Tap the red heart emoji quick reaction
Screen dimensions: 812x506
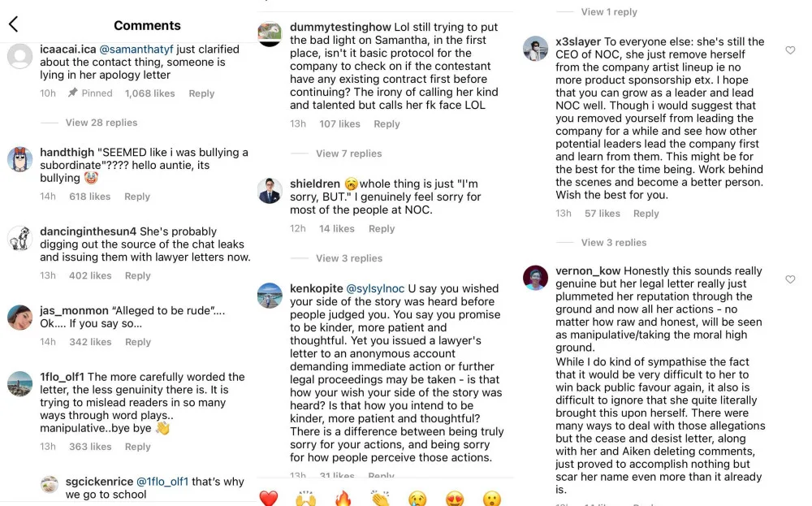(x=269, y=498)
